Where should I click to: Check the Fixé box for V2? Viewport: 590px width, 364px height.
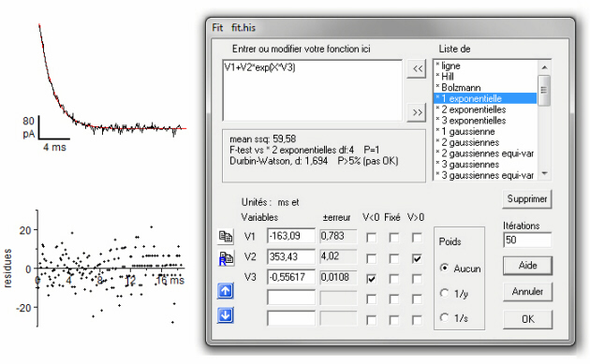(x=394, y=258)
